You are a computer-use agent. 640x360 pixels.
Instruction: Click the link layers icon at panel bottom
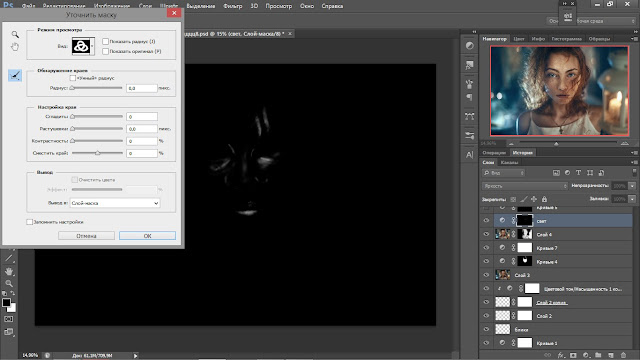click(548, 355)
